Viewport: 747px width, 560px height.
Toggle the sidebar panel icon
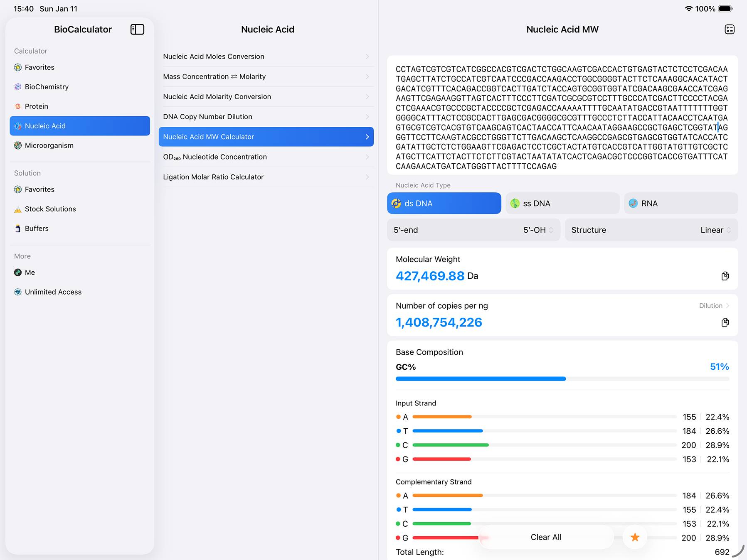click(x=137, y=29)
